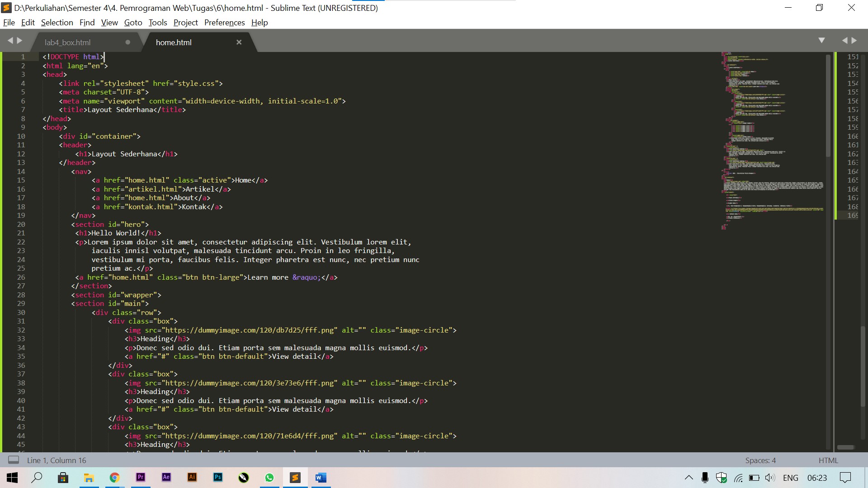Launch Adobe Illustrator from the taskbar

click(x=192, y=478)
